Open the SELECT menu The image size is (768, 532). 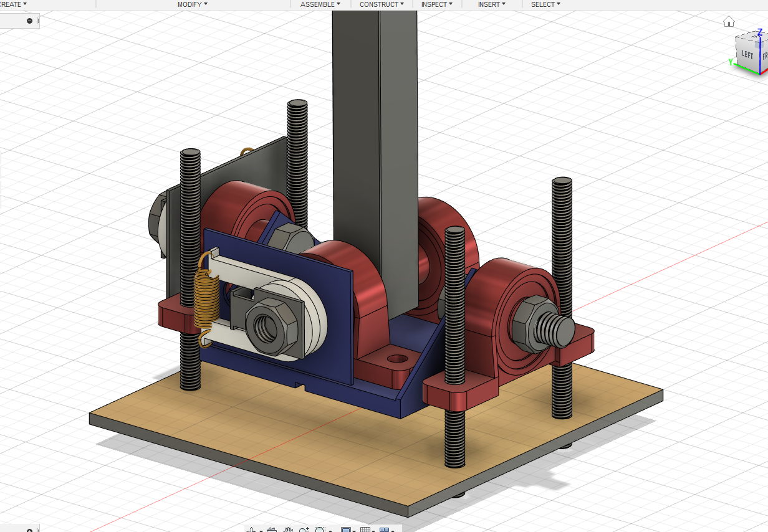coord(545,4)
